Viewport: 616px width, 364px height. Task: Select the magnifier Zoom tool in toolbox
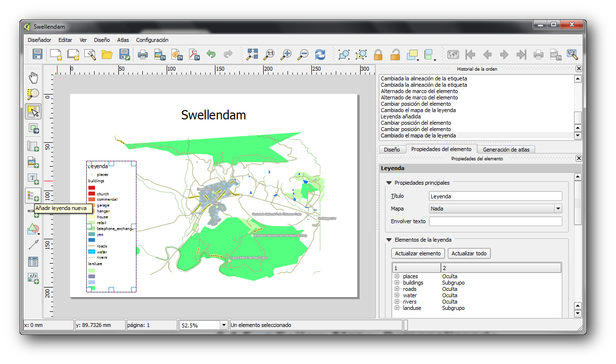pyautogui.click(x=33, y=94)
